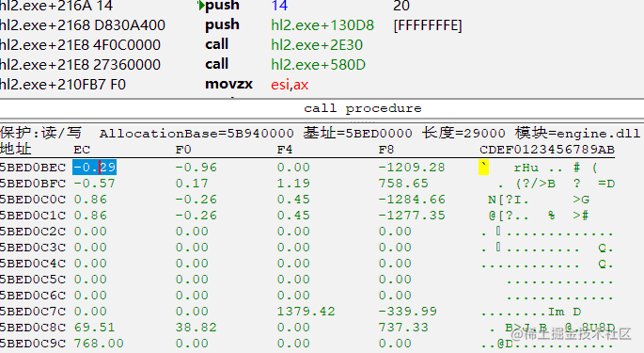Select address 5BED0C6C

pyautogui.click(x=33, y=296)
